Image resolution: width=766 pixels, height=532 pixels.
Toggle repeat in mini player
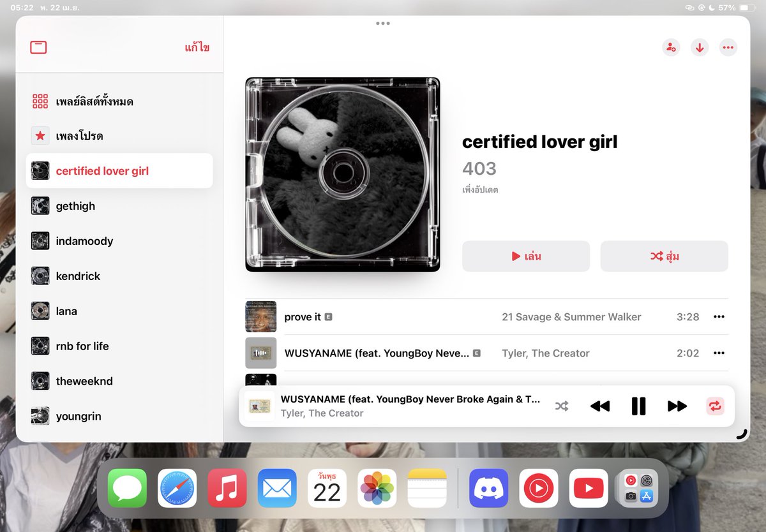point(715,406)
